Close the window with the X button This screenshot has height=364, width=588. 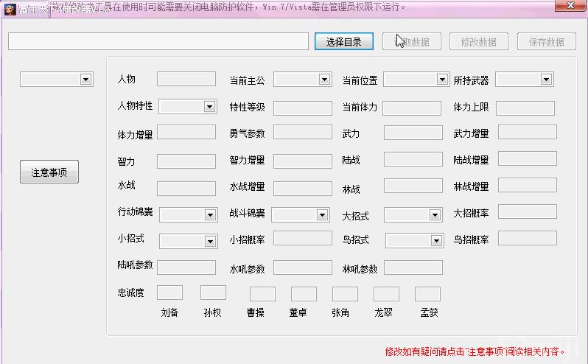point(570,7)
